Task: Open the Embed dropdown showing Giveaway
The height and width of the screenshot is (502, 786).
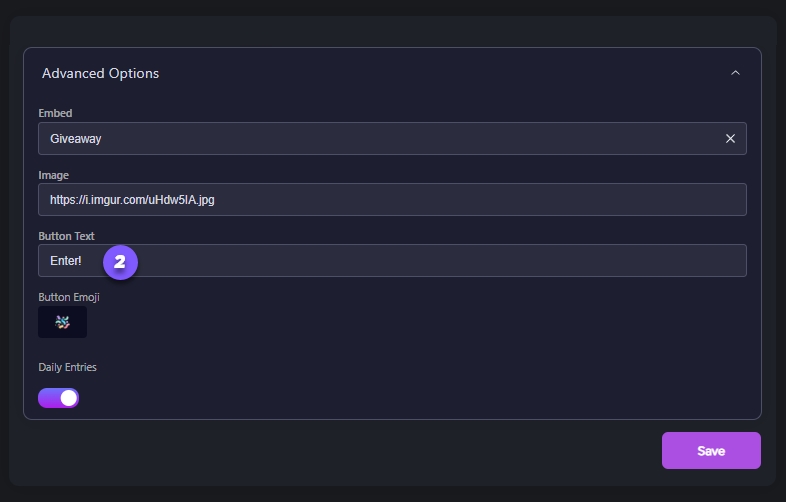Action: (380, 139)
